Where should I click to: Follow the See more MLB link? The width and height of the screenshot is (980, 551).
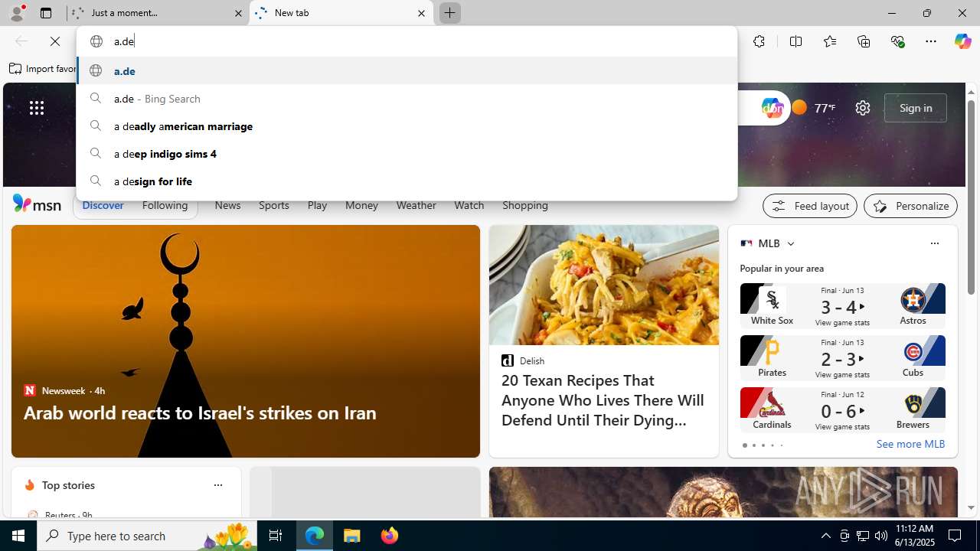(910, 444)
